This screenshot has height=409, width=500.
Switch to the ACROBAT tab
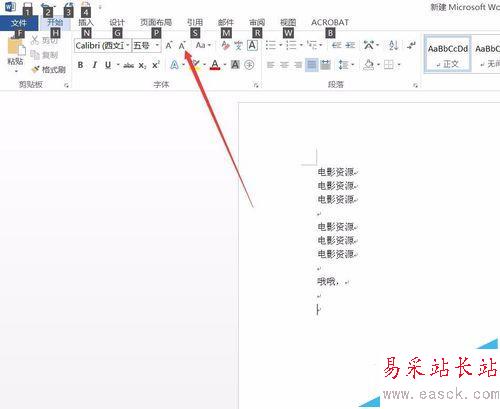pos(330,22)
